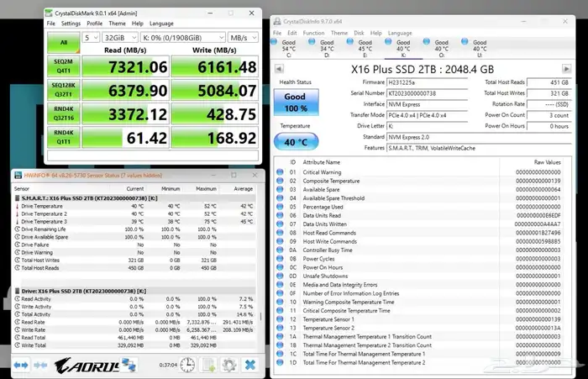This screenshot has height=379, width=588.
Task: Open CrystalDiskMark Profile menu
Action: (94, 24)
